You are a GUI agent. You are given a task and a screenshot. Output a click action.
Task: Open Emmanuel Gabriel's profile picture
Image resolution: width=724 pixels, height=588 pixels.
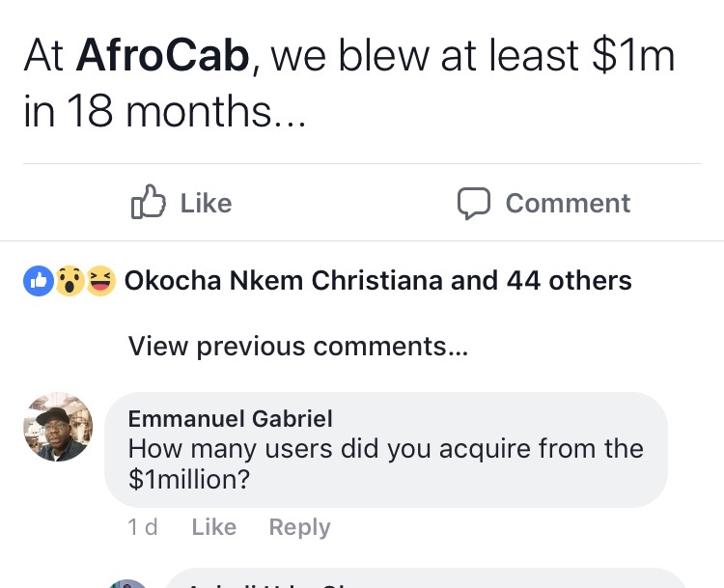[x=58, y=428]
